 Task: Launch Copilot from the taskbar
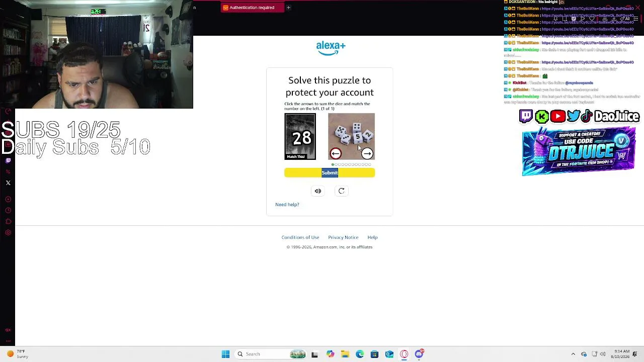pyautogui.click(x=330, y=354)
